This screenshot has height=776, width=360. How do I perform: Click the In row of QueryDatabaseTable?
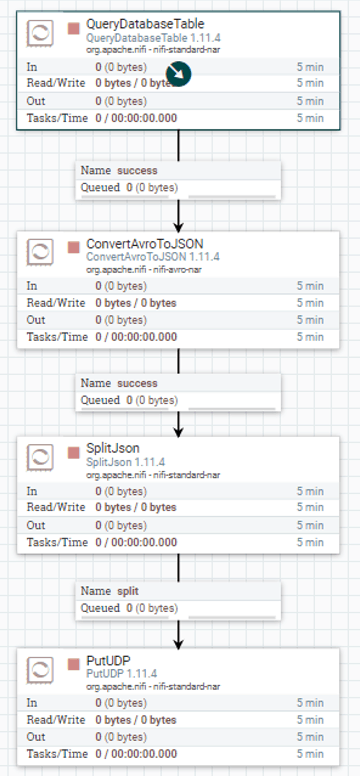tap(178, 67)
